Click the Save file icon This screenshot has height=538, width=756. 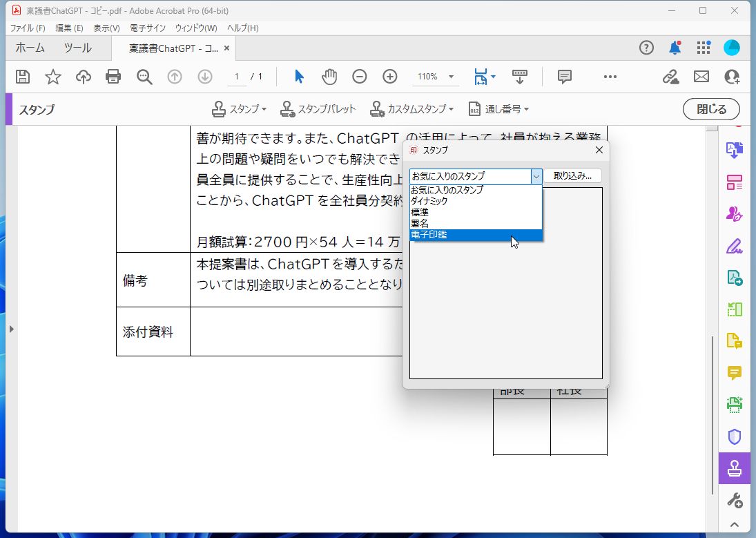coord(23,77)
